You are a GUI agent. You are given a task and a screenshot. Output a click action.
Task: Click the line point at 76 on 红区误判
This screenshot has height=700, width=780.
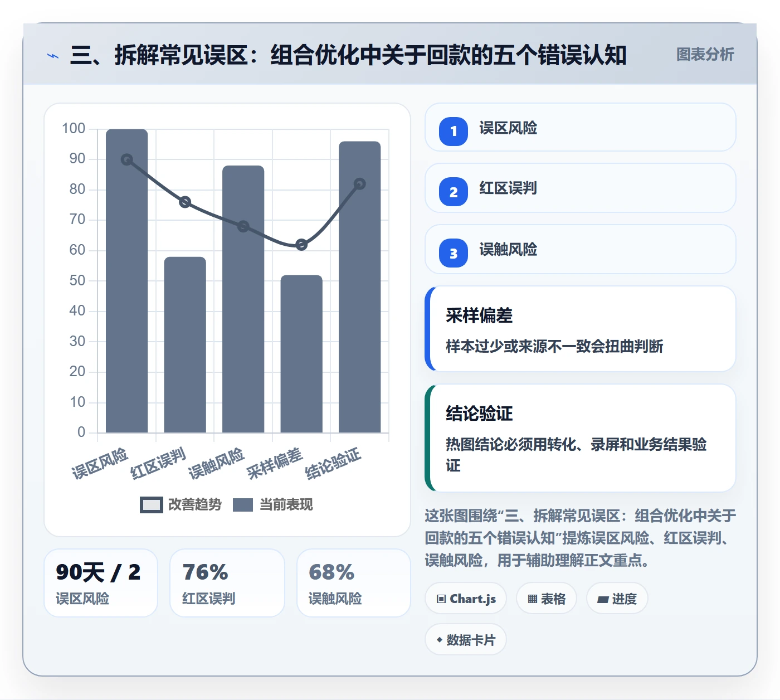click(185, 202)
